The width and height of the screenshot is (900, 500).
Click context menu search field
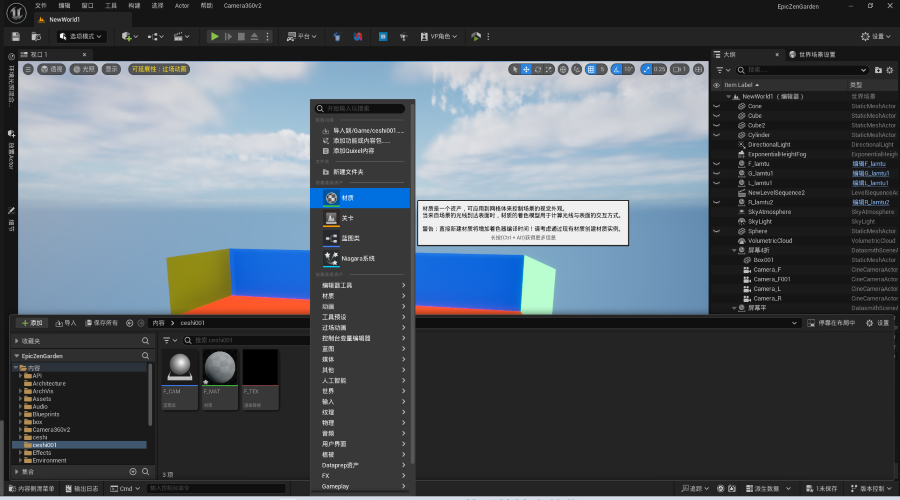(360, 108)
